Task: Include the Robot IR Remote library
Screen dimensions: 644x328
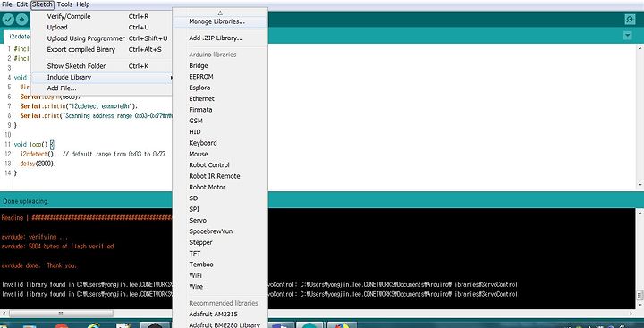Action: coord(220,176)
